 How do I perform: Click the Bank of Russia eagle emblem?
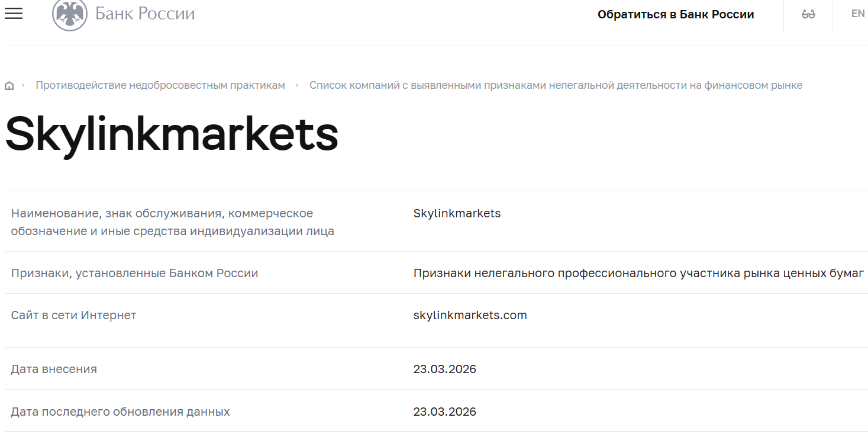coord(70,13)
